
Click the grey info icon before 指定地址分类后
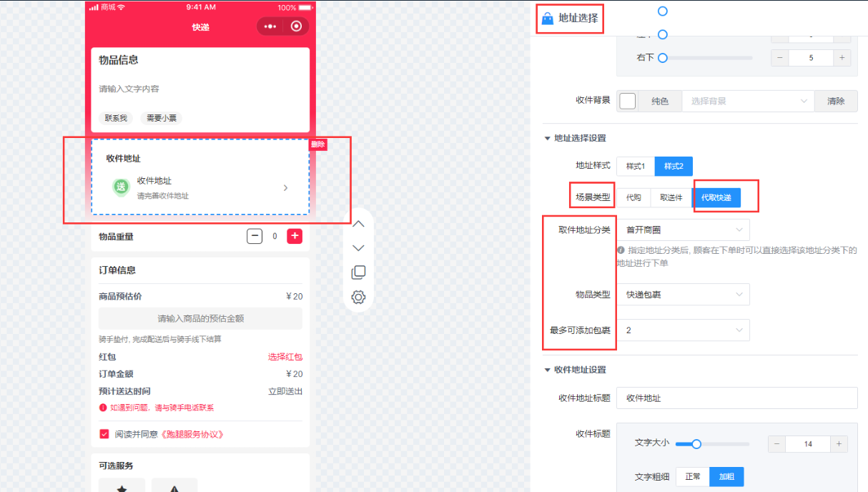pyautogui.click(x=621, y=250)
